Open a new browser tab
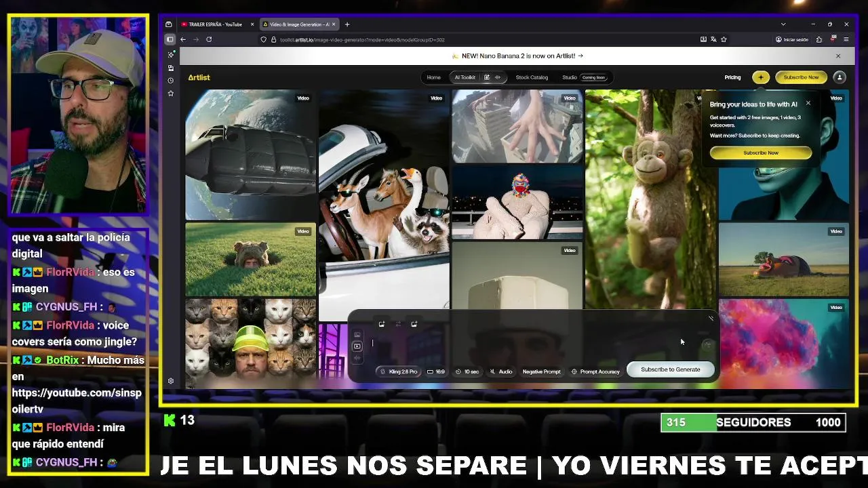The image size is (868, 488). 347,24
